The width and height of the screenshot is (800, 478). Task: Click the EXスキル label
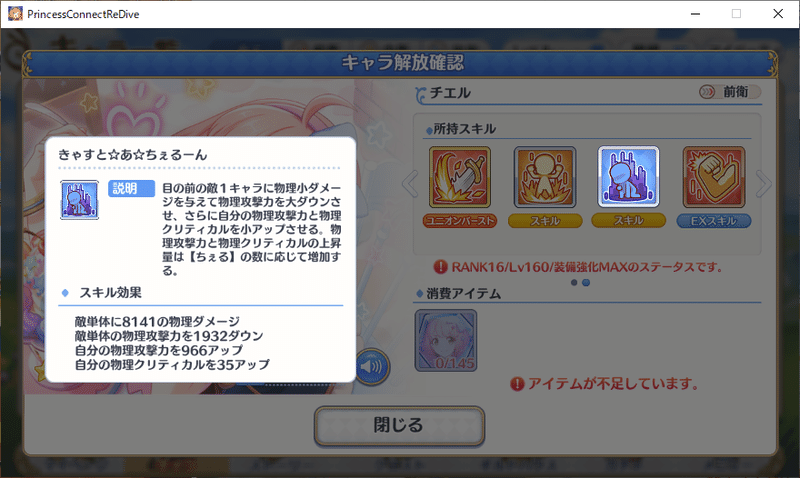(x=714, y=221)
